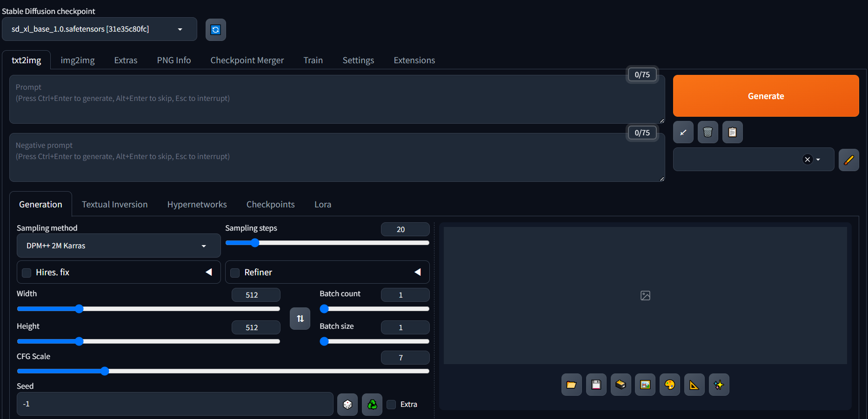Viewport: 868px width, 419px height.
Task: Go to the Checkpoint Merger tab
Action: 247,60
